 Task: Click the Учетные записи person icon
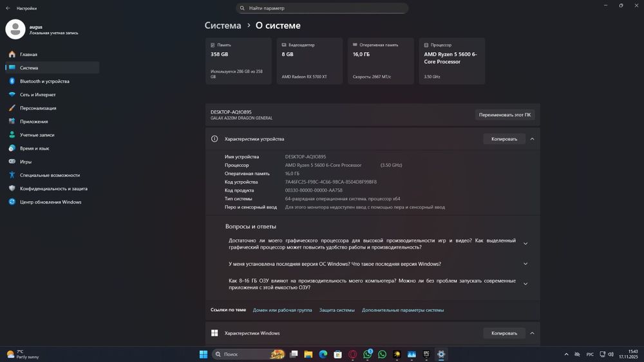(12, 135)
